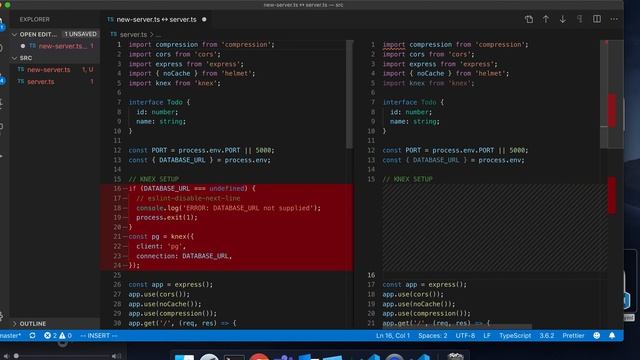This screenshot has height=360, width=640.
Task: Adjust the volume slider knob
Action: [16, 356]
